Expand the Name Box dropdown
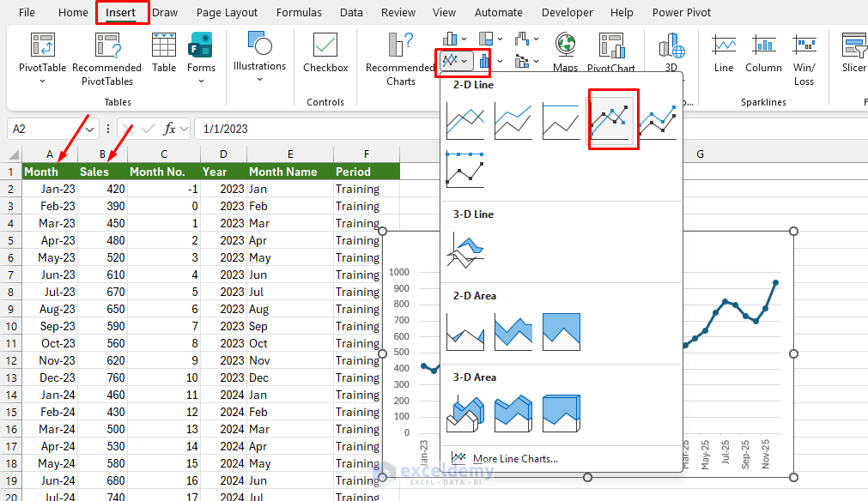The height and width of the screenshot is (501, 868). click(x=90, y=130)
